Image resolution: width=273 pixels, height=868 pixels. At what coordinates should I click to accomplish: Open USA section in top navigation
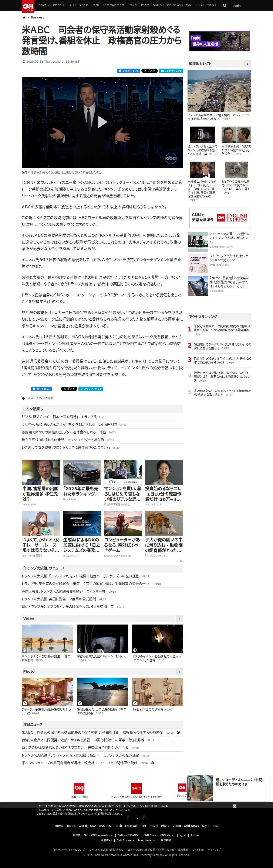coord(68,5)
